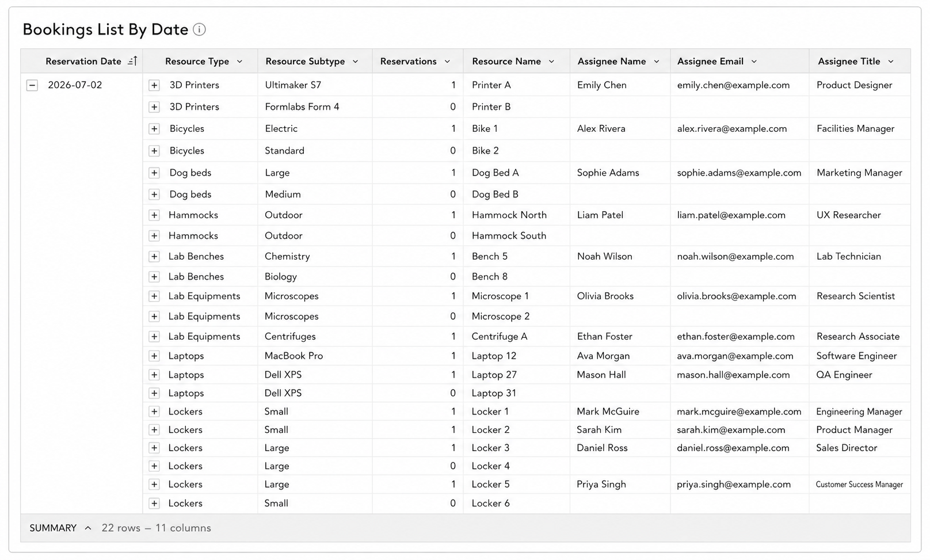The height and width of the screenshot is (560, 930).
Task: Click the Reservation Date column header
Action: [x=83, y=62]
